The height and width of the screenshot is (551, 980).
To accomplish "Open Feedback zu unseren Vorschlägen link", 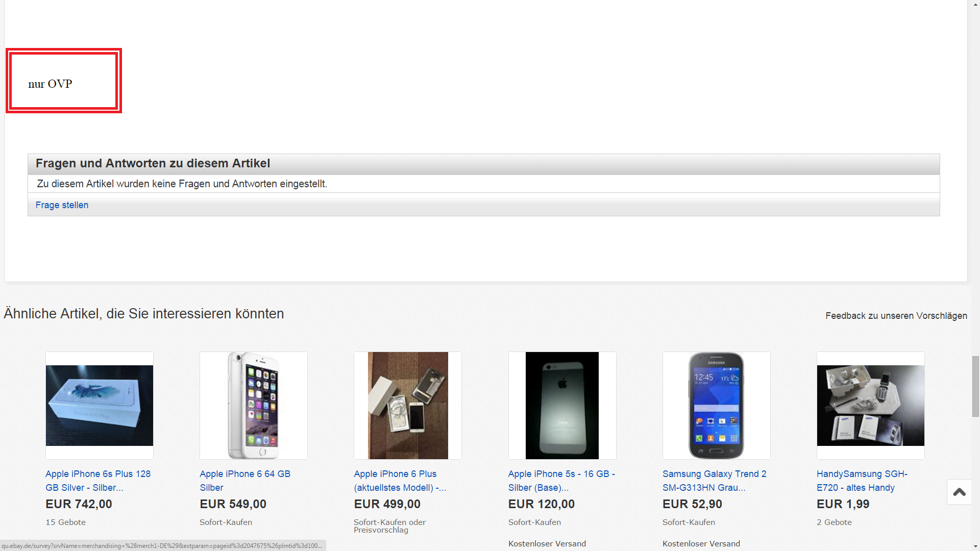I will 896,316.
